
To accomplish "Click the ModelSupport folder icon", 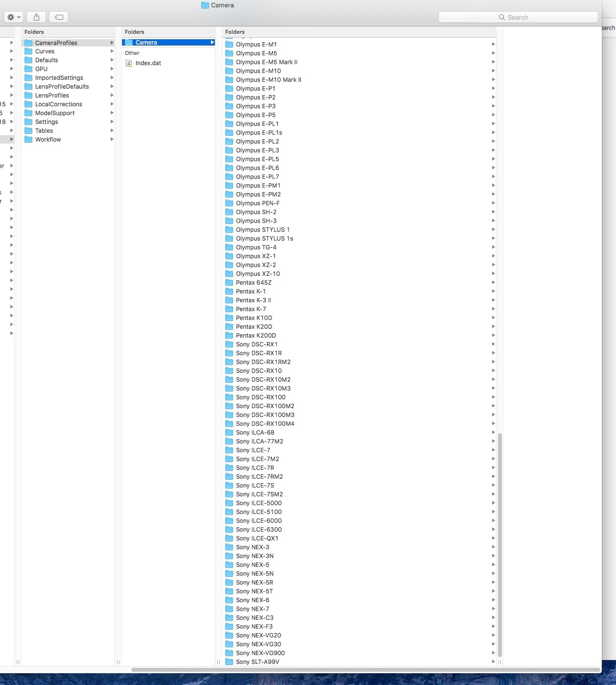I will pyautogui.click(x=28, y=113).
